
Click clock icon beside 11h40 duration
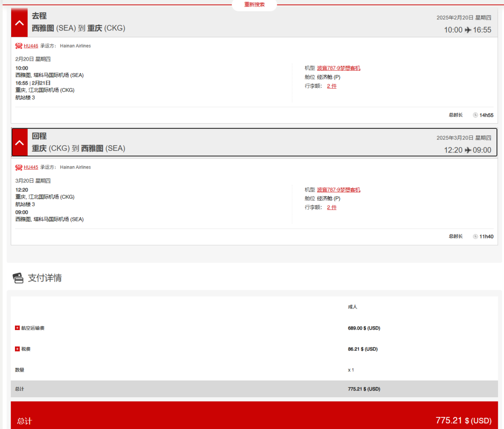(476, 236)
